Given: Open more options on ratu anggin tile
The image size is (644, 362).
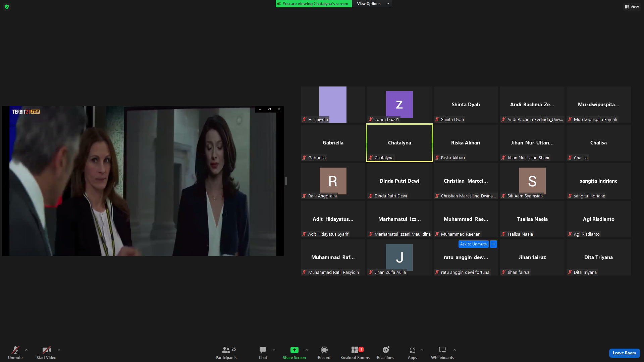Looking at the screenshot, I should tap(493, 244).
